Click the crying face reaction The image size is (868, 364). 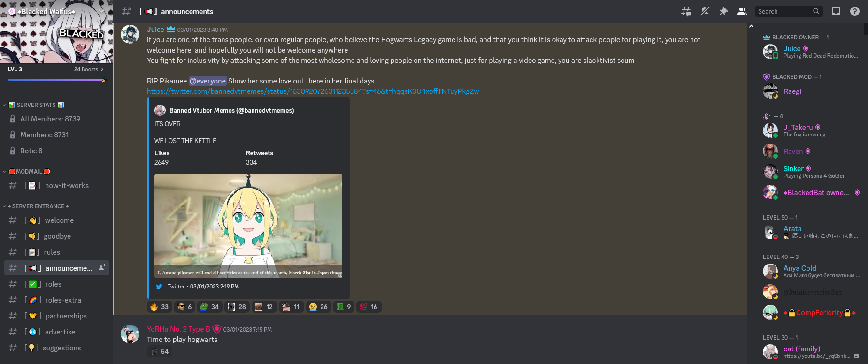pos(318,307)
